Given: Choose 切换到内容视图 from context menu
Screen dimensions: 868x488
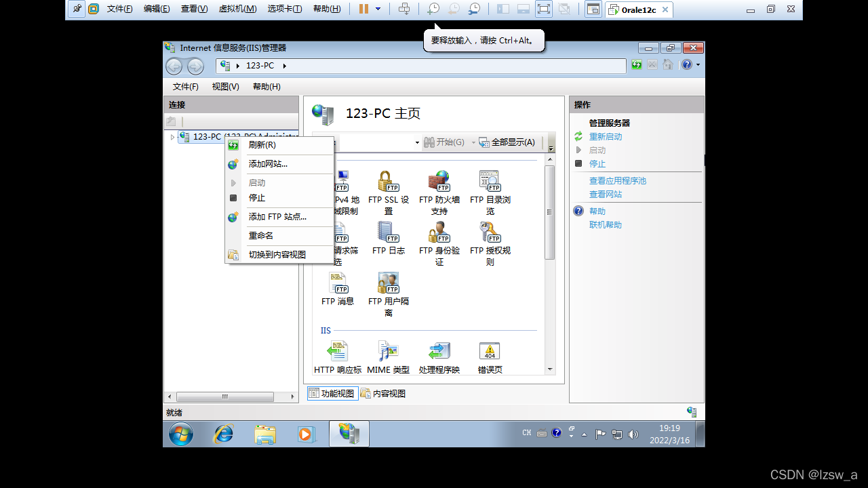Looking at the screenshot, I should tap(279, 255).
